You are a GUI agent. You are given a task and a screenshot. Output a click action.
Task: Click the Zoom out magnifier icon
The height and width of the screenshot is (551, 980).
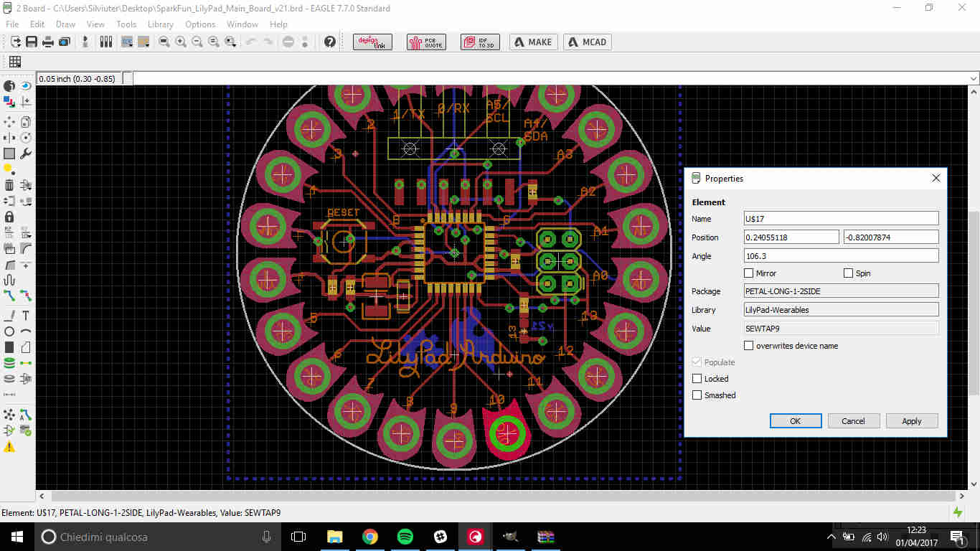coord(197,42)
